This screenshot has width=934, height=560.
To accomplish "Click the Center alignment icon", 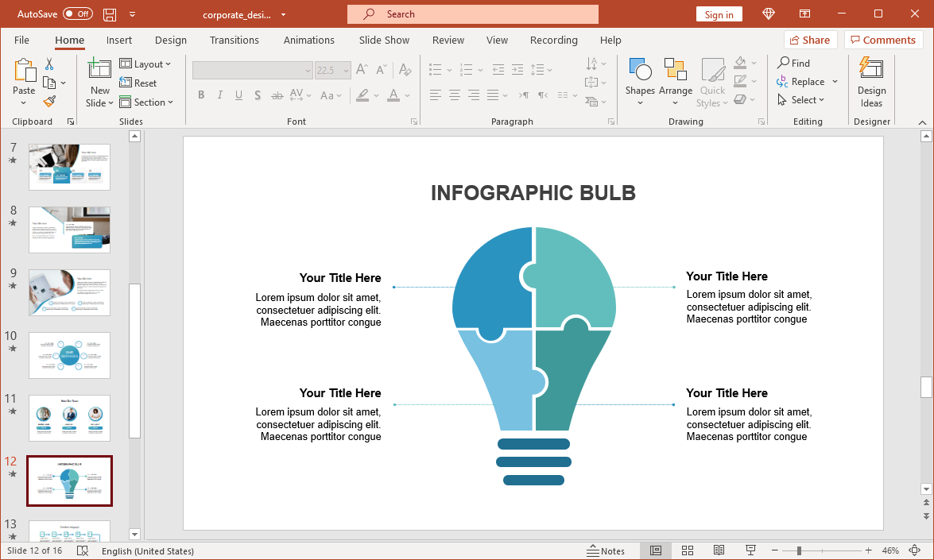I will coord(454,95).
